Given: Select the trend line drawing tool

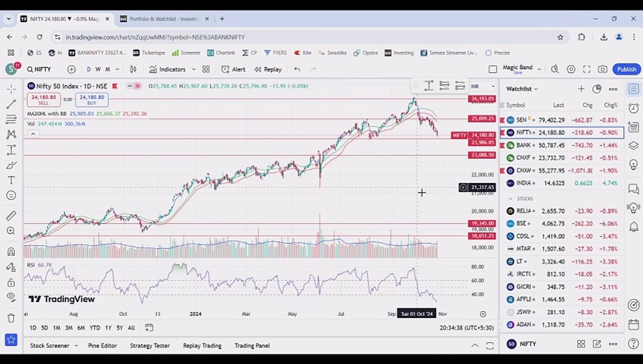Looking at the screenshot, I should coord(11,104).
